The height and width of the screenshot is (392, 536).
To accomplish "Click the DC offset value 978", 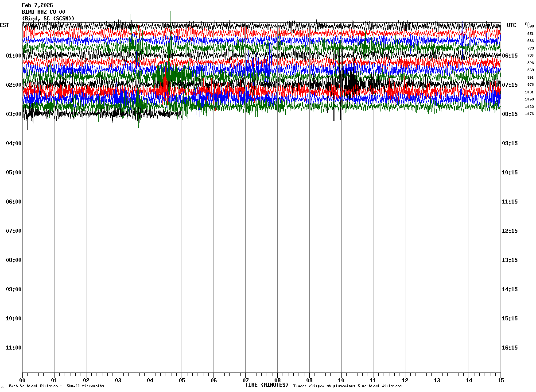I will pos(531,85).
